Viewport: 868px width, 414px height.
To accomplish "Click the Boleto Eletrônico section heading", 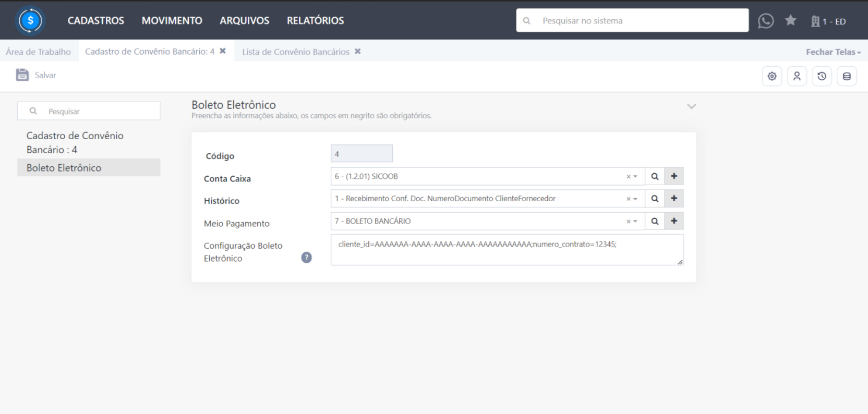I will 234,105.
